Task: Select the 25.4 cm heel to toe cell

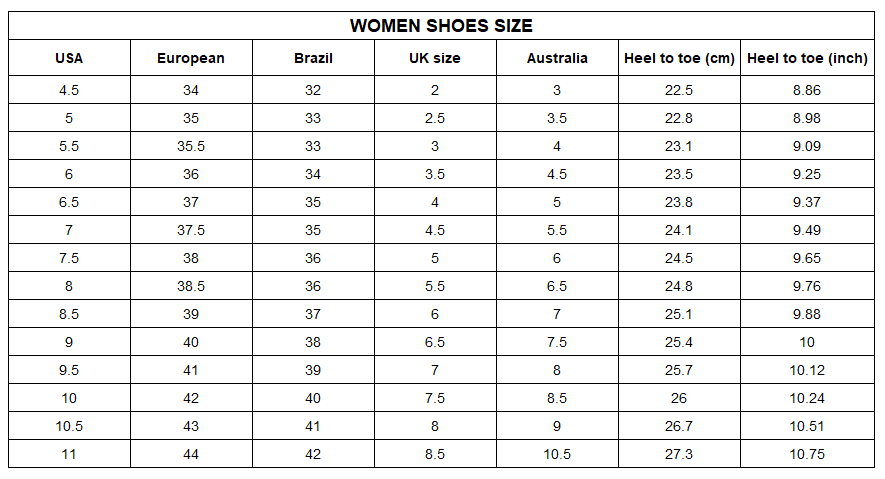Action: point(679,342)
